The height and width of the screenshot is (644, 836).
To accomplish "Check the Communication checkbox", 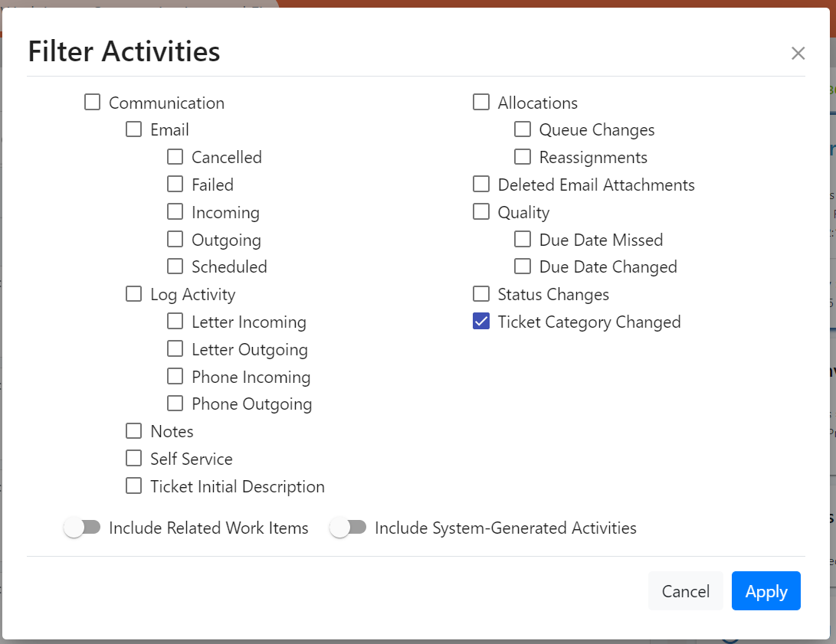I will click(x=93, y=103).
